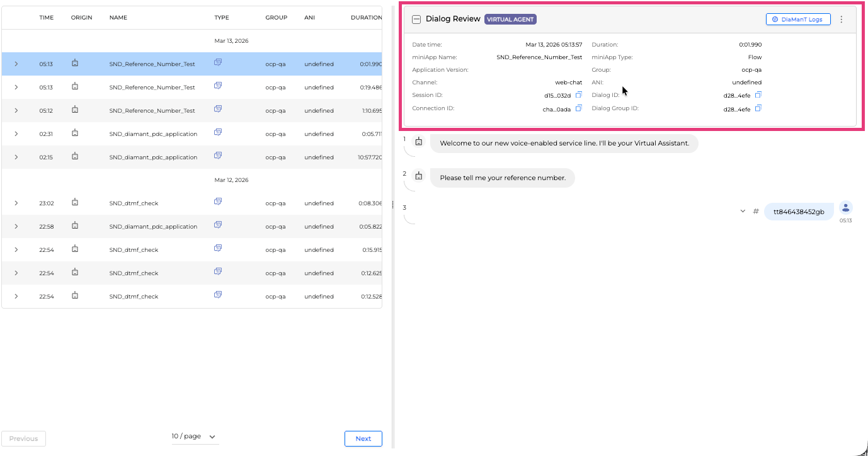Copy the Connection ID value
868x456 pixels.
point(578,108)
